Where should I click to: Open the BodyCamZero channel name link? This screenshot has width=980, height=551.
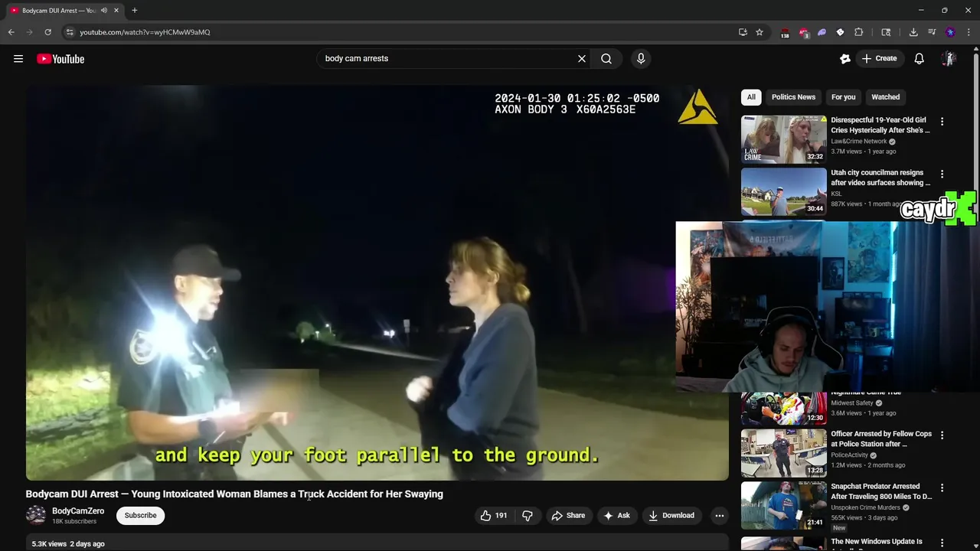click(x=78, y=511)
